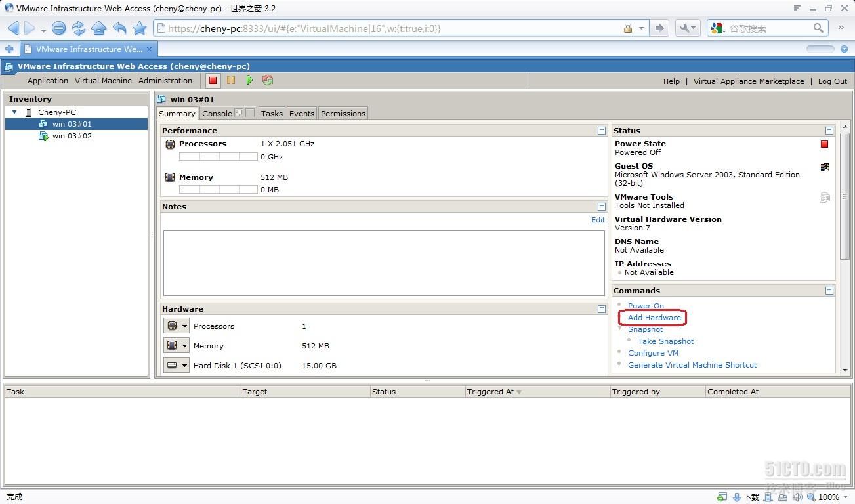Switch to the Console tab
The width and height of the screenshot is (855, 504).
coord(228,114)
